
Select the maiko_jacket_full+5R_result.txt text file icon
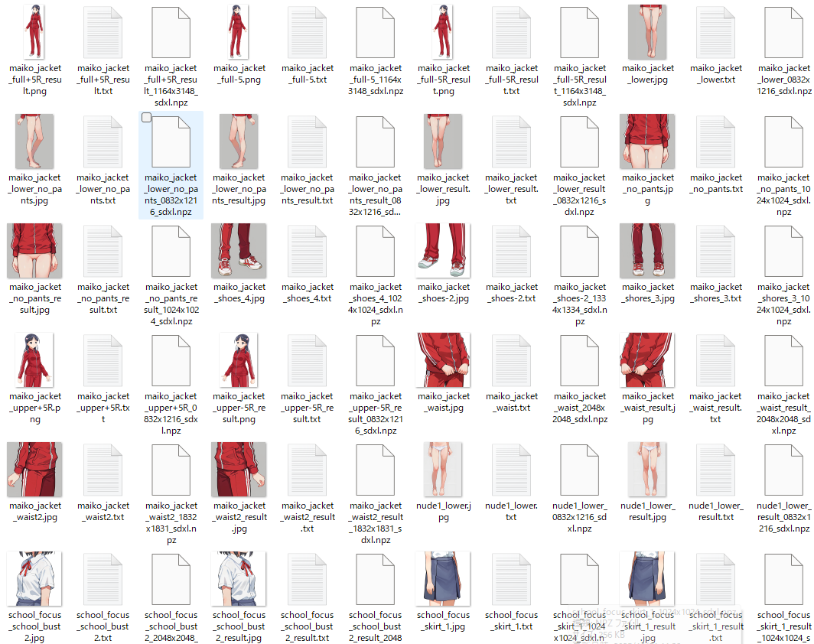click(x=103, y=32)
